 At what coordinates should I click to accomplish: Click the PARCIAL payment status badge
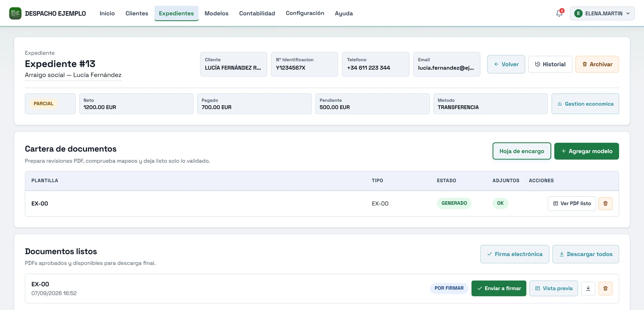click(43, 104)
